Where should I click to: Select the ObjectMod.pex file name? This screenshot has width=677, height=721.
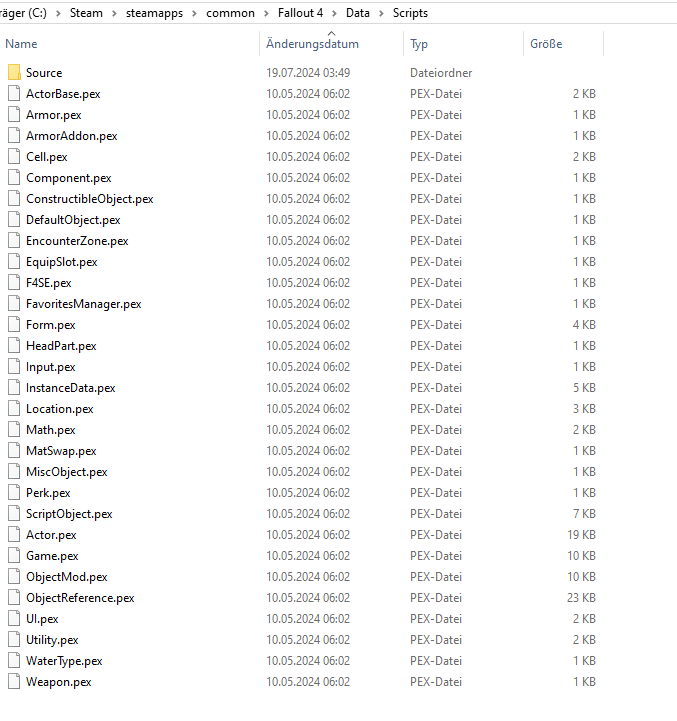[67, 577]
